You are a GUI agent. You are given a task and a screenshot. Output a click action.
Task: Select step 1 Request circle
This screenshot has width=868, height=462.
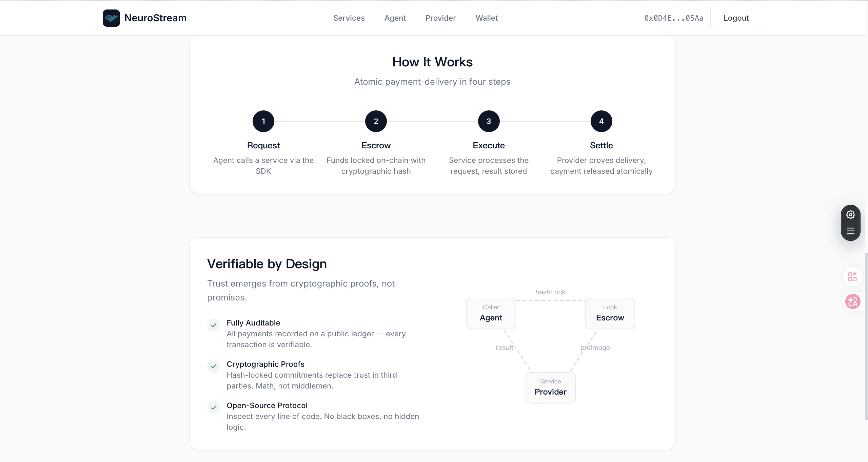point(263,121)
